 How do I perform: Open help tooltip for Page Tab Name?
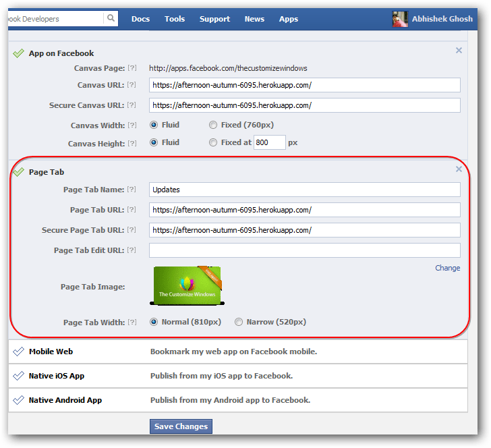pyautogui.click(x=132, y=189)
